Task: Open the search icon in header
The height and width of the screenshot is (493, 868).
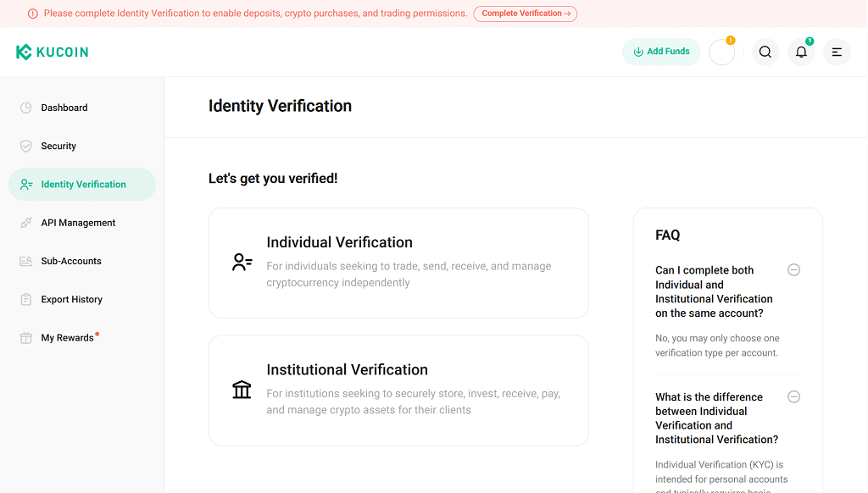Action: [x=765, y=52]
